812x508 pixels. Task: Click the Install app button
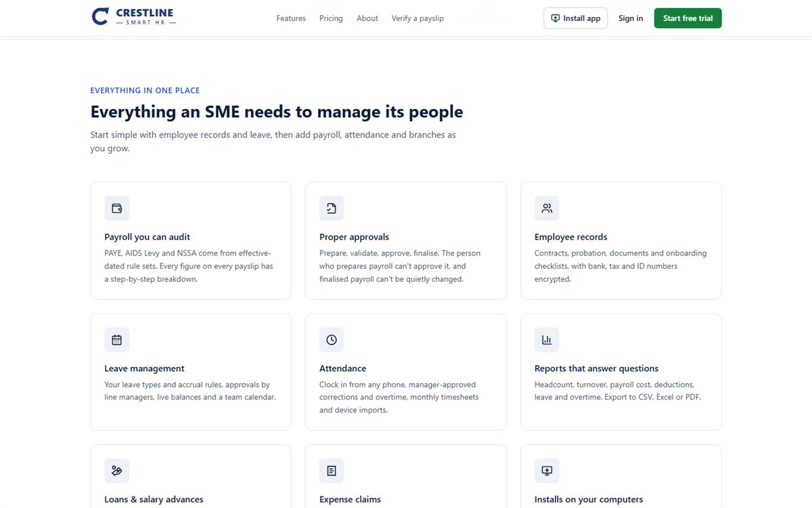pos(576,18)
